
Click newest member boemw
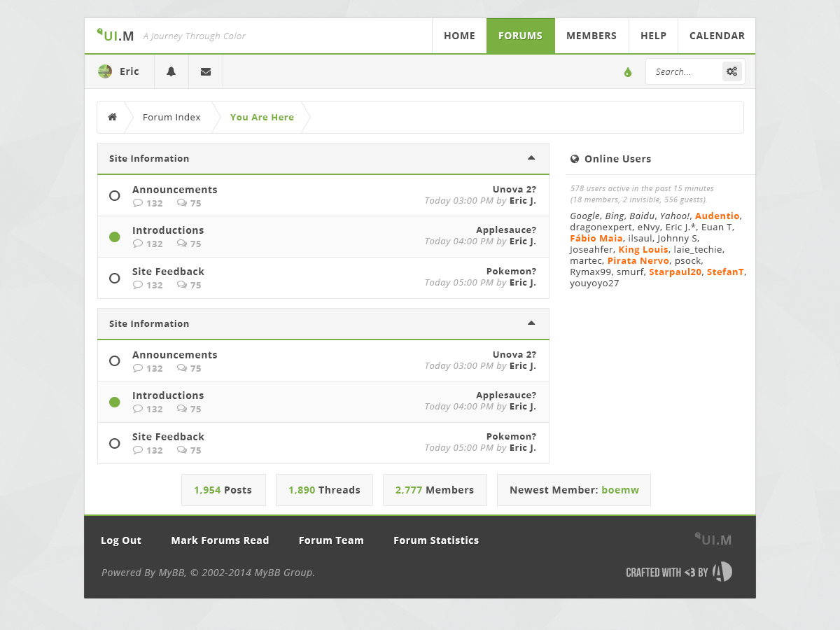pos(620,490)
